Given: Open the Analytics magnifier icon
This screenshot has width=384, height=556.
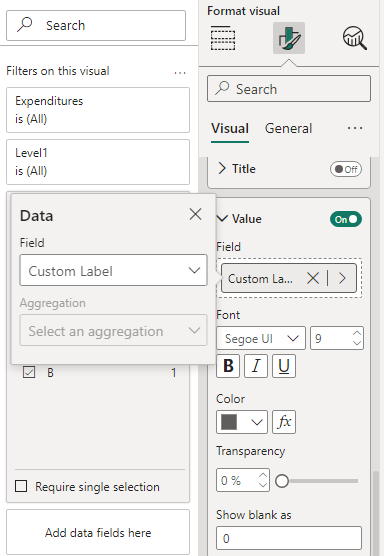Looking at the screenshot, I should click(x=355, y=38).
